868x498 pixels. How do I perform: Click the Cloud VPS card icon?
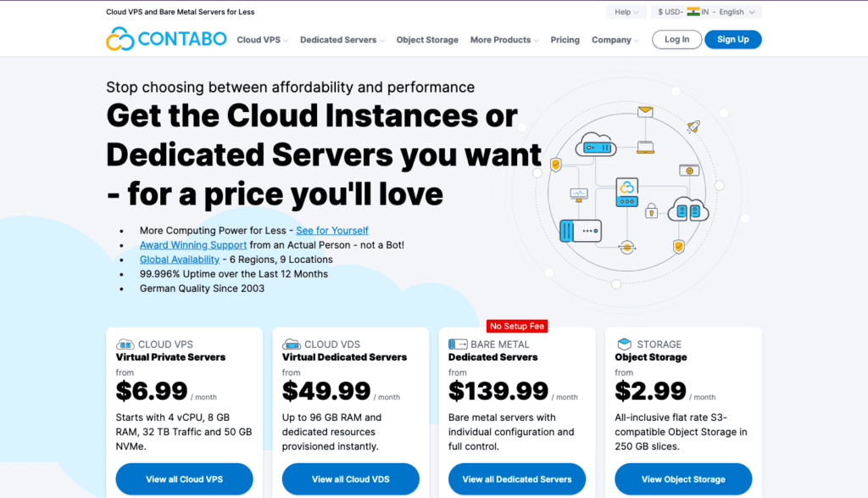pos(125,344)
